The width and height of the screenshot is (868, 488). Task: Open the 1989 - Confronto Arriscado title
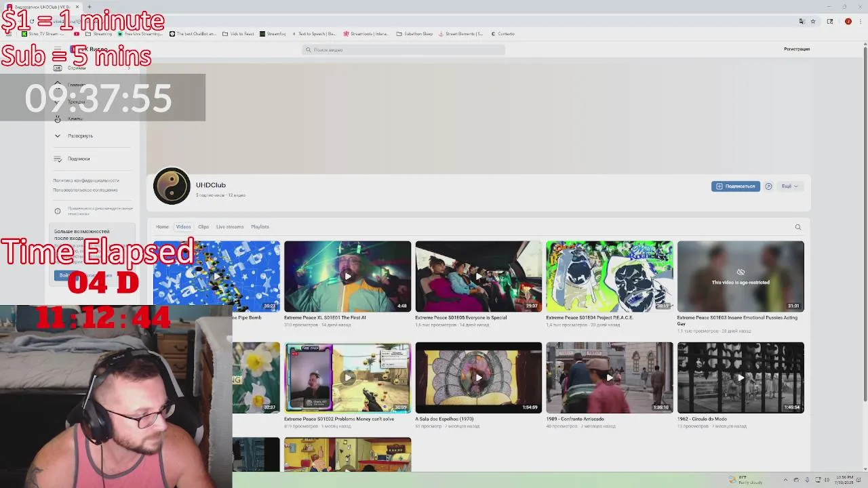(x=575, y=419)
